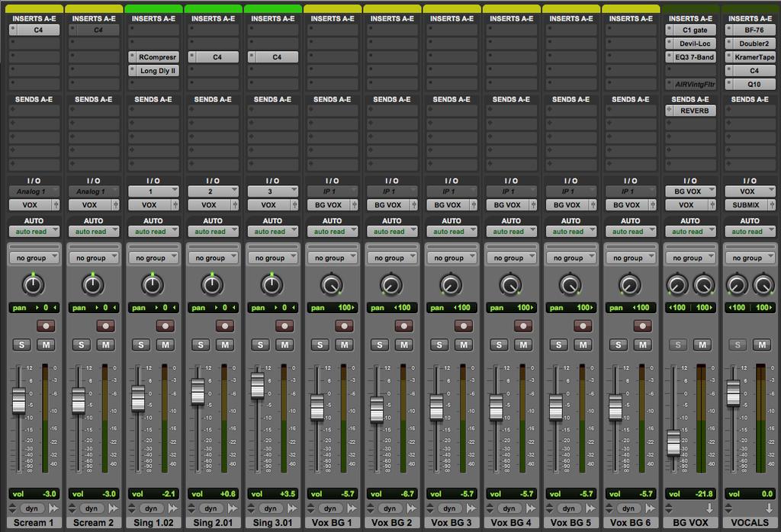The width and height of the screenshot is (781, 532).
Task: Click down arrow icon on VOCALS strip
Action: pyautogui.click(x=769, y=508)
